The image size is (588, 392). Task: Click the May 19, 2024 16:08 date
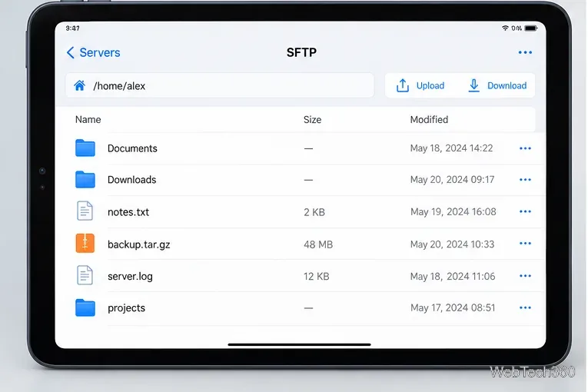pyautogui.click(x=453, y=212)
